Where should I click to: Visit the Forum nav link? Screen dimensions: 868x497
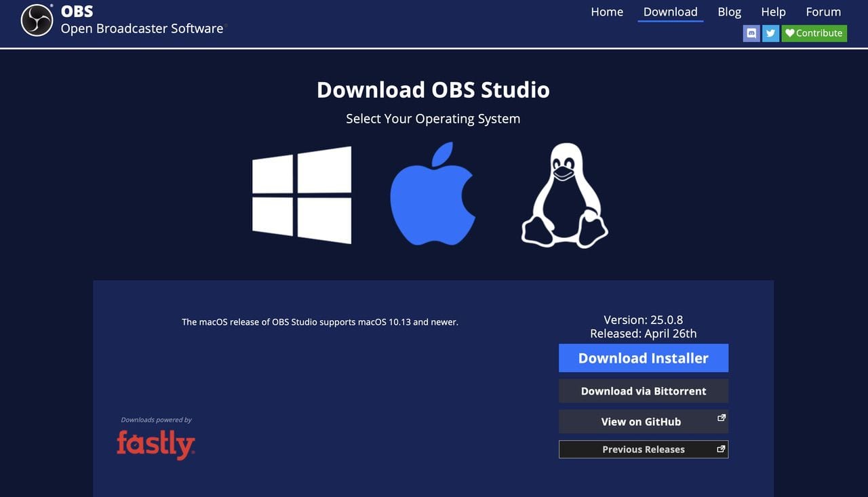click(823, 12)
